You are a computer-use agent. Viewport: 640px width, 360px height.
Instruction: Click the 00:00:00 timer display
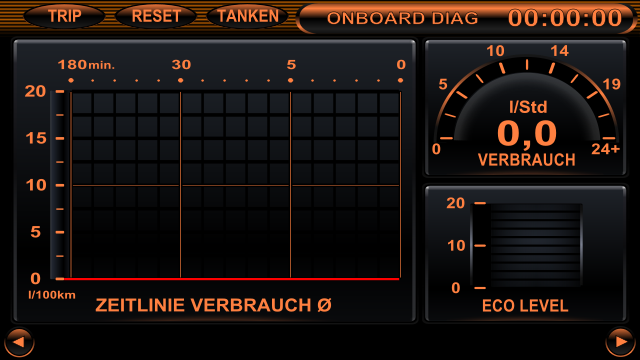point(565,18)
